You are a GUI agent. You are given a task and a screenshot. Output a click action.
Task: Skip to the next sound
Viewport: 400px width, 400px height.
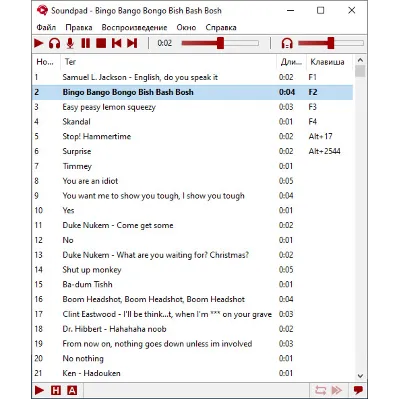[x=132, y=43]
